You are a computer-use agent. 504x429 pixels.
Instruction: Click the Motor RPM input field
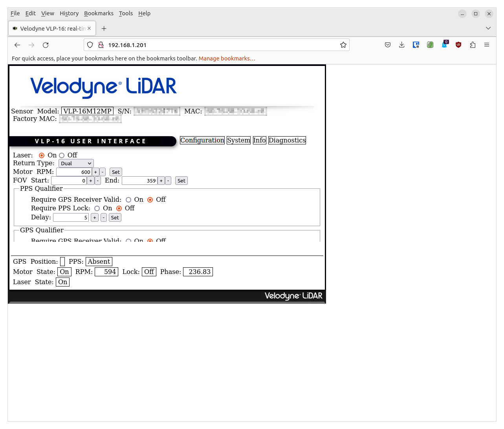74,172
